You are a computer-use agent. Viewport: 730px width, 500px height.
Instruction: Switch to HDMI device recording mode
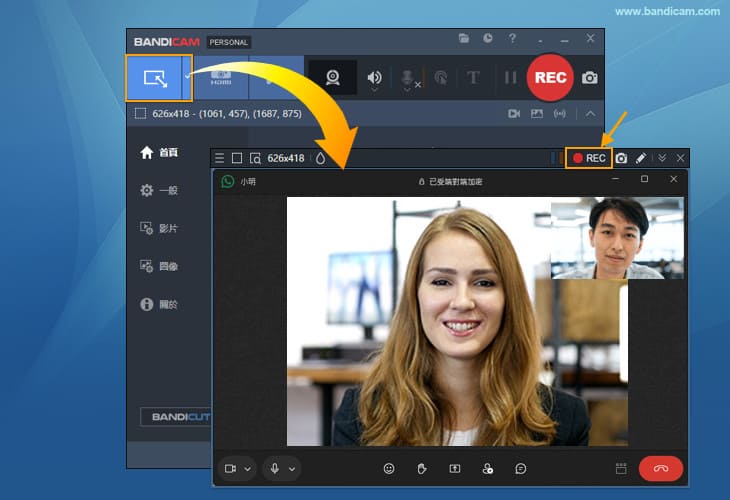pyautogui.click(x=220, y=77)
